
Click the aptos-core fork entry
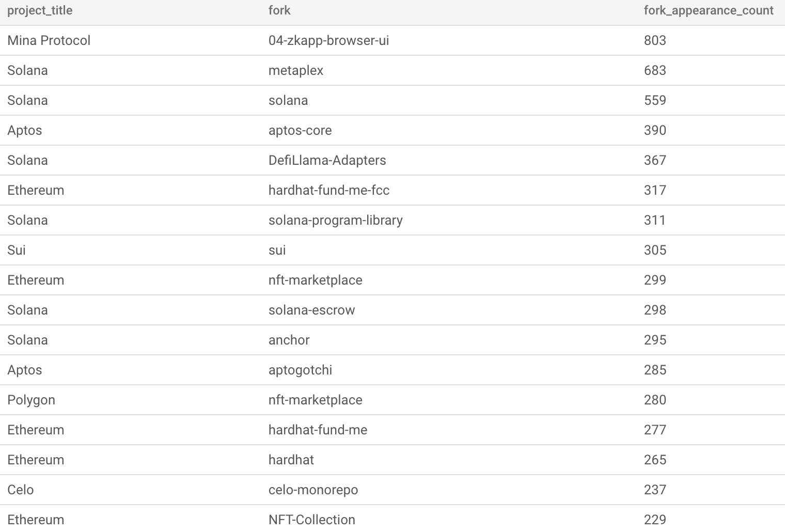[x=300, y=130]
